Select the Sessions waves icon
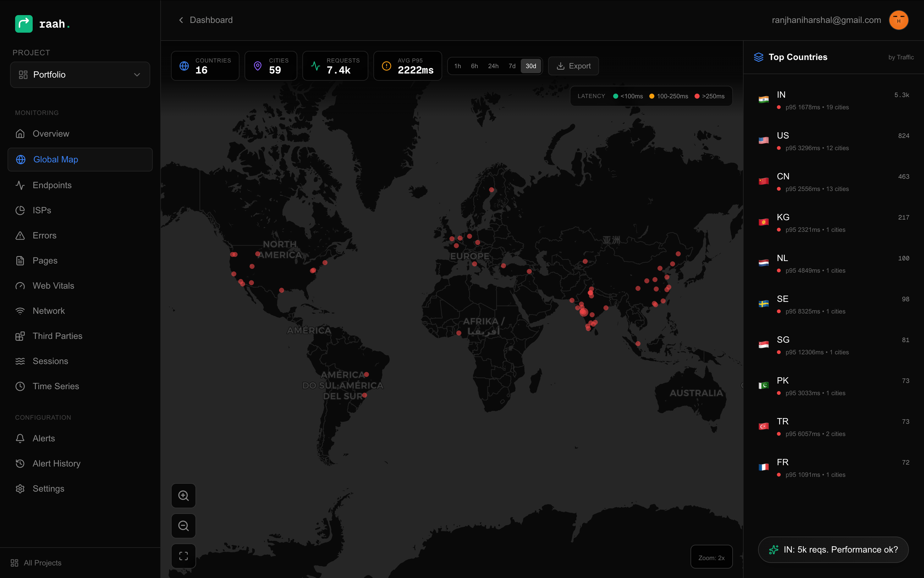Image resolution: width=924 pixels, height=578 pixels. click(x=20, y=361)
